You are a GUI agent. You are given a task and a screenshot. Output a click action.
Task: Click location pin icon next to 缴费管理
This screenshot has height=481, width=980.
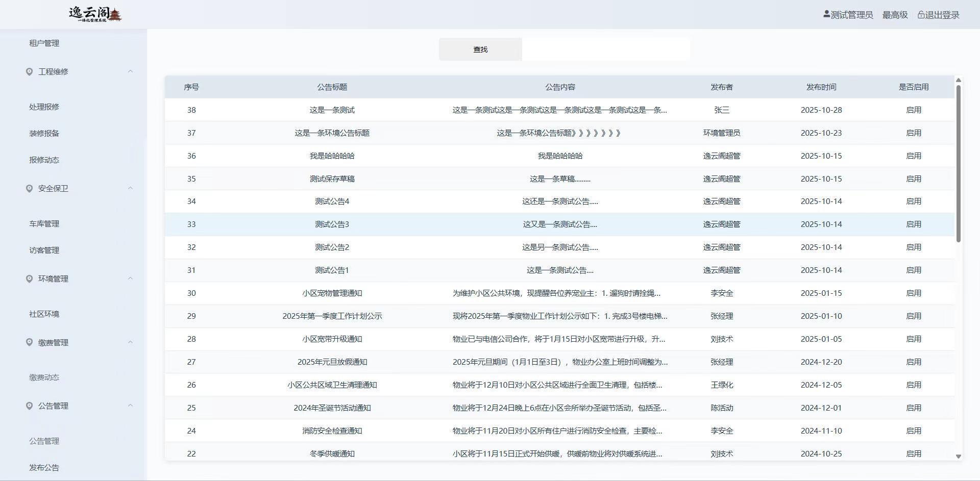[x=29, y=342]
